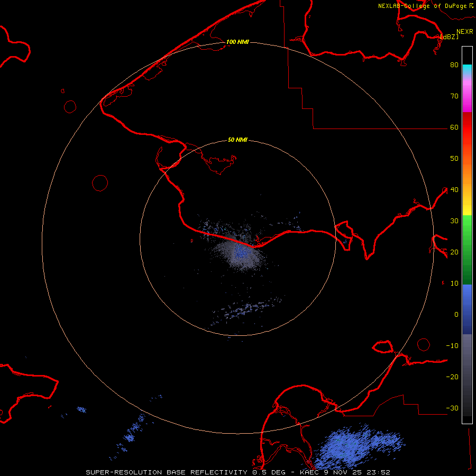Click the orange band of the color bar
Viewport: 476px width, 476px height.
[467, 173]
